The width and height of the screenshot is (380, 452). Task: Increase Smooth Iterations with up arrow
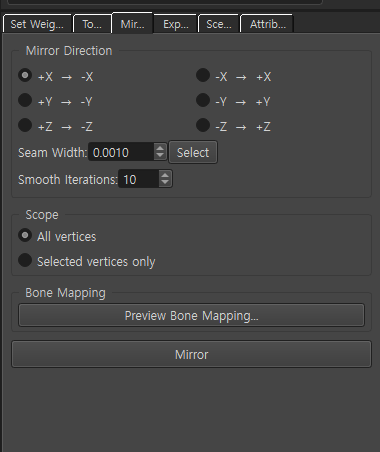click(165, 175)
